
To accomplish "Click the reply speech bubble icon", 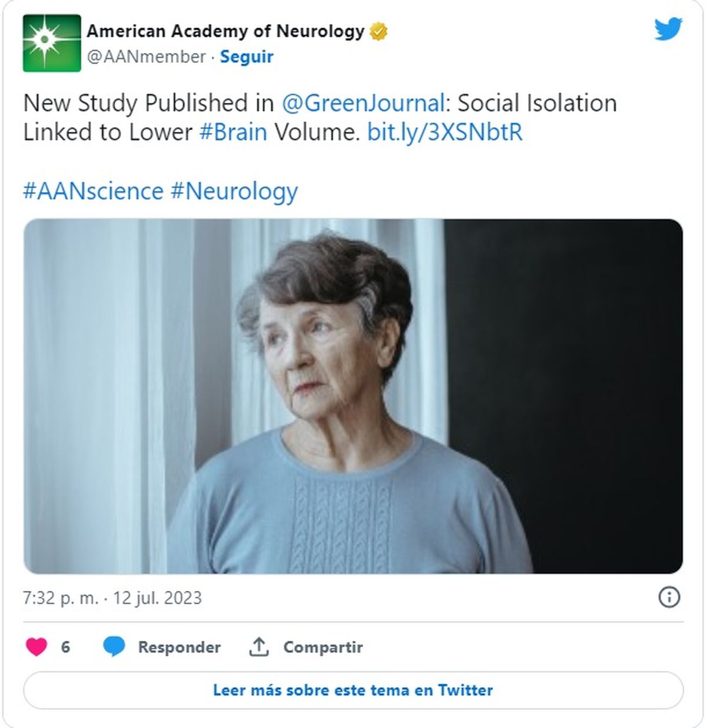I will click(114, 647).
